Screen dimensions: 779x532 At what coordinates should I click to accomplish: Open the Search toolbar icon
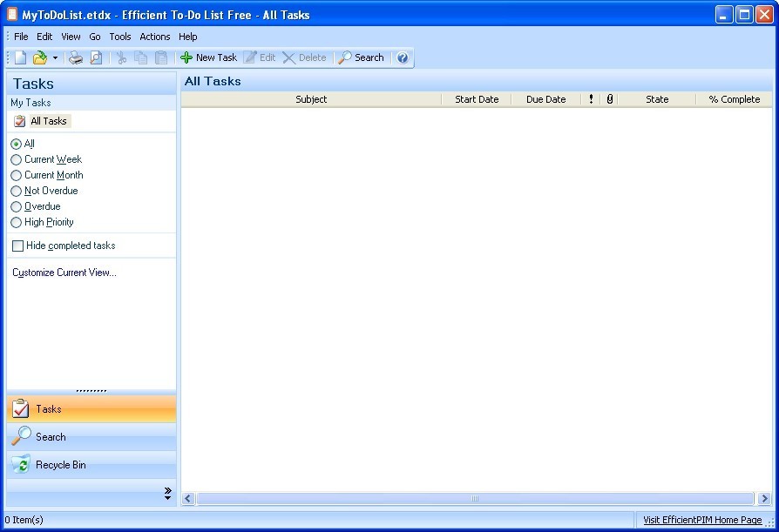click(361, 57)
